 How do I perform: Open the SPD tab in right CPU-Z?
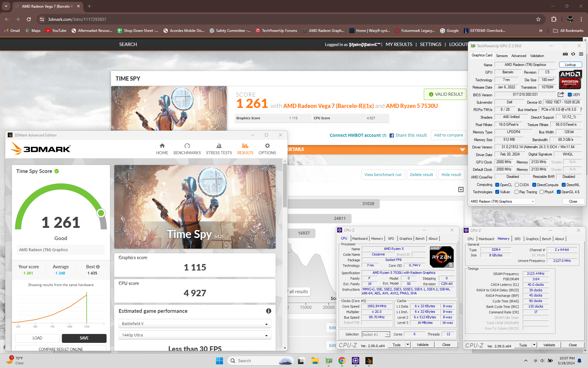pos(517,239)
